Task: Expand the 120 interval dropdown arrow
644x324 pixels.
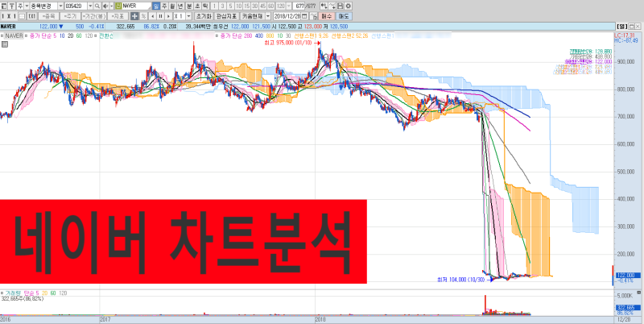Action: point(289,6)
